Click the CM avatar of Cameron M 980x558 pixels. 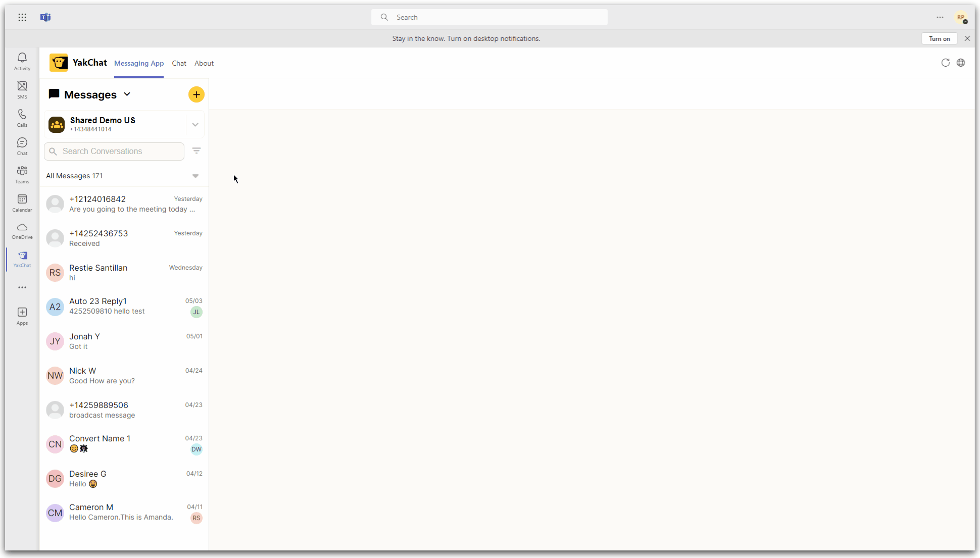coord(55,513)
